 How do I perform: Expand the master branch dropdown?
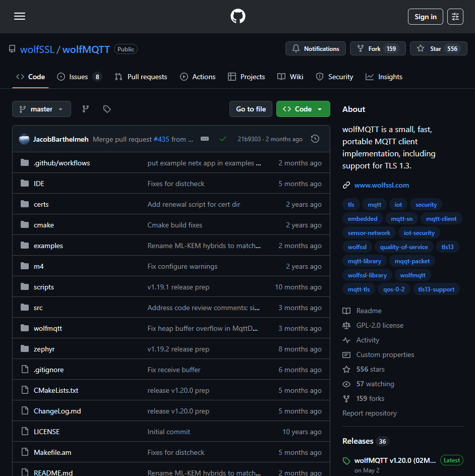pyautogui.click(x=41, y=109)
